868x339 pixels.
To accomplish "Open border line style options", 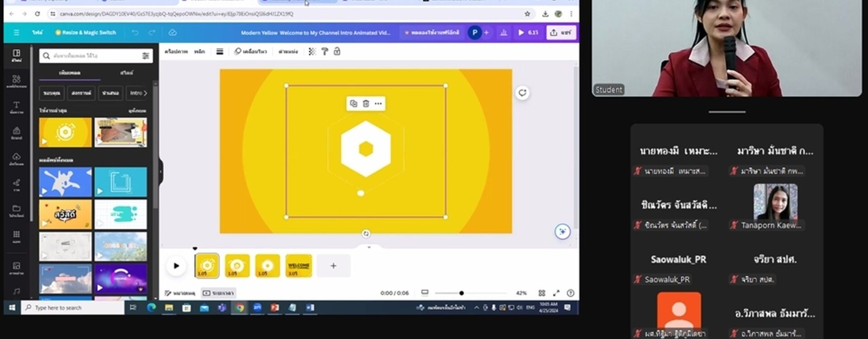I will coord(220,52).
